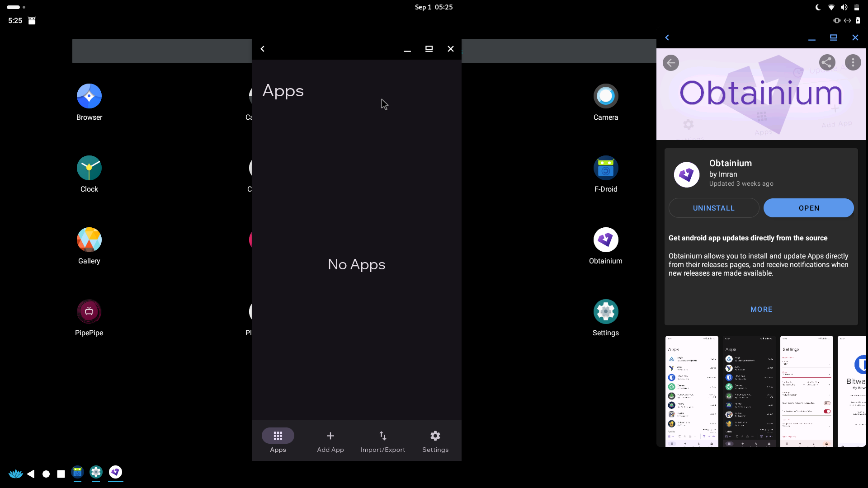The width and height of the screenshot is (868, 488).
Task: Click the top bar date and time
Action: point(434,7)
